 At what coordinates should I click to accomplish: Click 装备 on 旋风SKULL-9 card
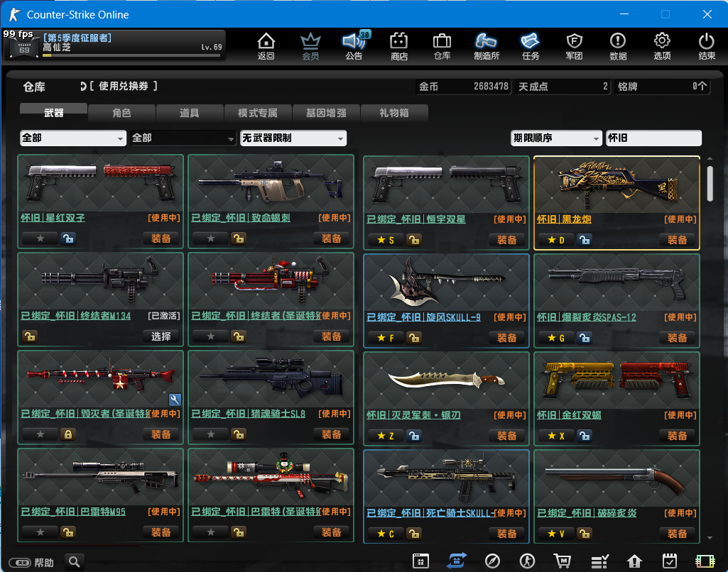pos(507,338)
